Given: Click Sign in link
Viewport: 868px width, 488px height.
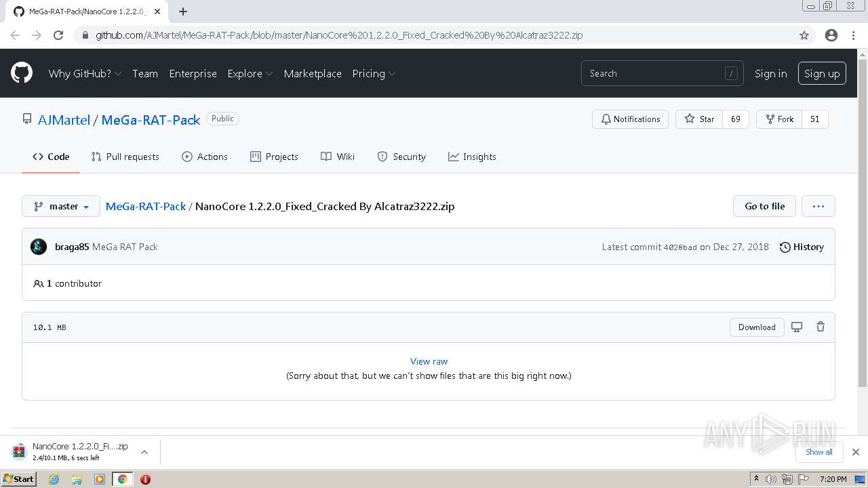Looking at the screenshot, I should [771, 73].
